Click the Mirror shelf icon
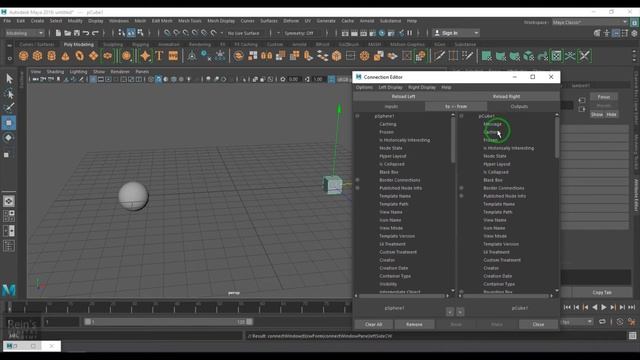This screenshot has height=360, width=640. pyautogui.click(x=267, y=56)
